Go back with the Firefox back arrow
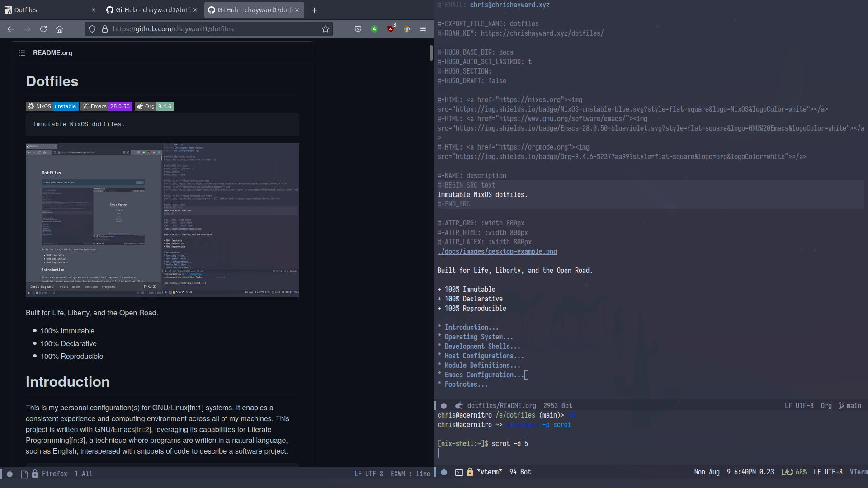The width and height of the screenshot is (868, 488). point(11,29)
